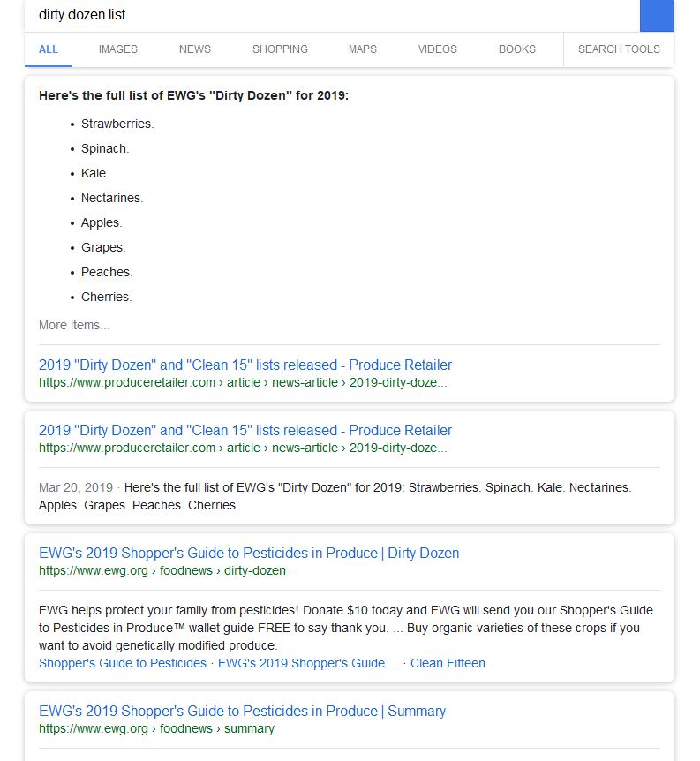Open the MAPS tab
Screen dimensions: 700x761
363,49
